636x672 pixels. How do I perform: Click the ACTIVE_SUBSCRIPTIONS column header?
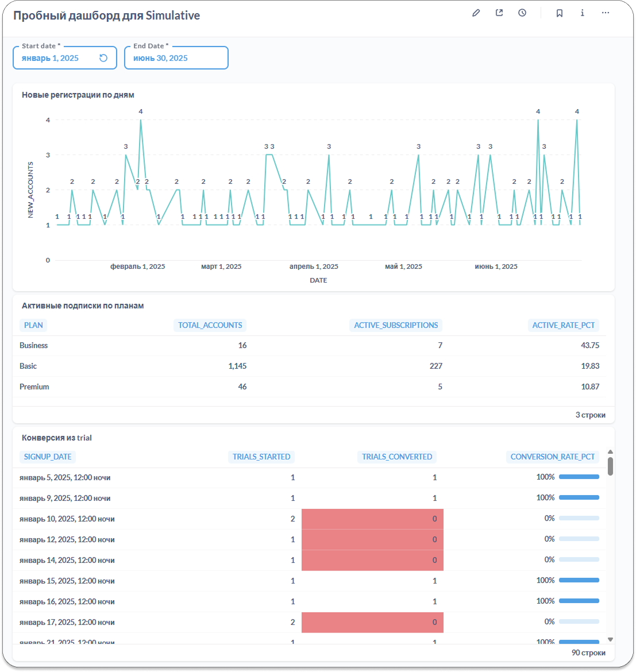tap(396, 325)
